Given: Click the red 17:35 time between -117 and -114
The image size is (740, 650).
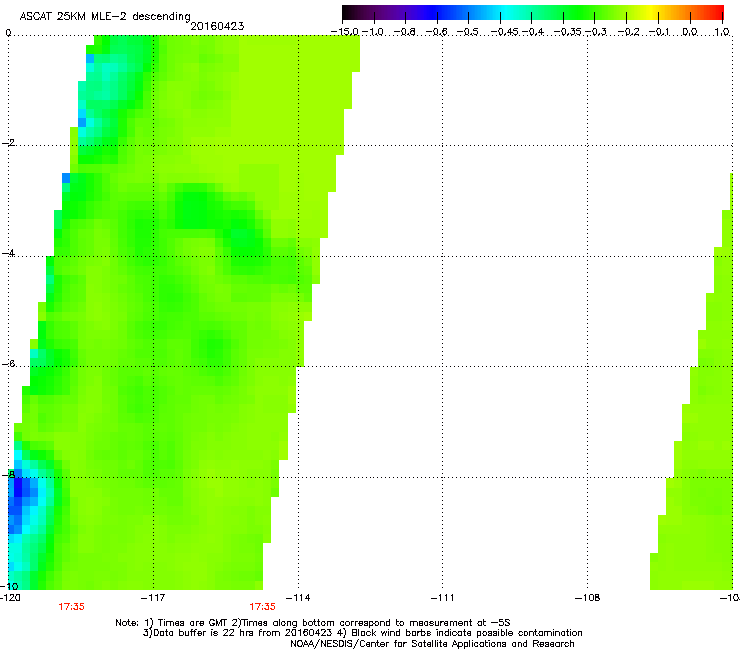Looking at the screenshot, I should point(262,607).
